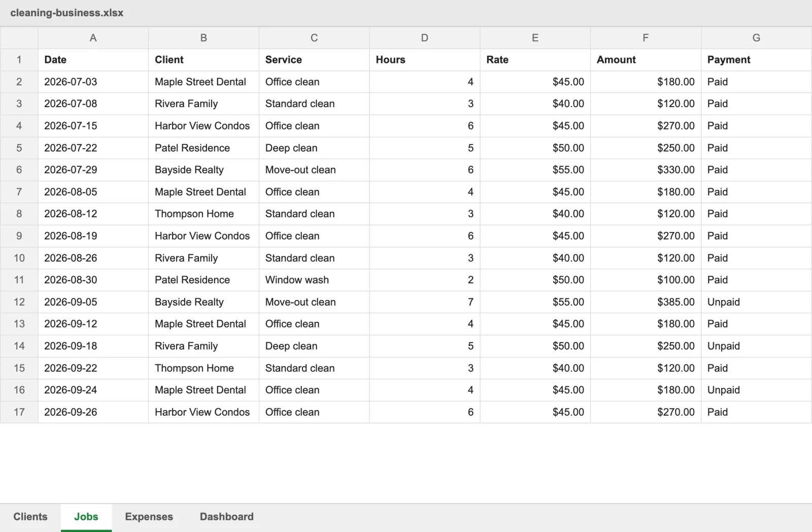Select the $330.00 amount cell
812x532 pixels.
tap(646, 170)
